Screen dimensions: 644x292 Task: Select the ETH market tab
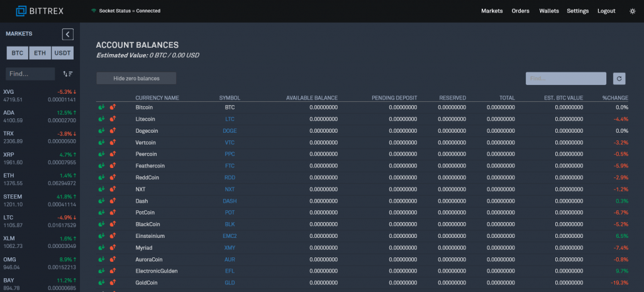coord(40,53)
